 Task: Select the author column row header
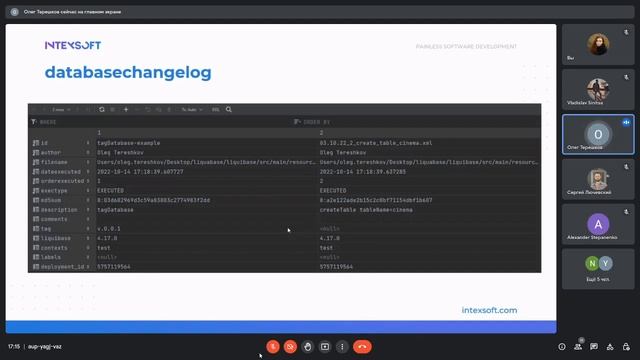point(62,153)
